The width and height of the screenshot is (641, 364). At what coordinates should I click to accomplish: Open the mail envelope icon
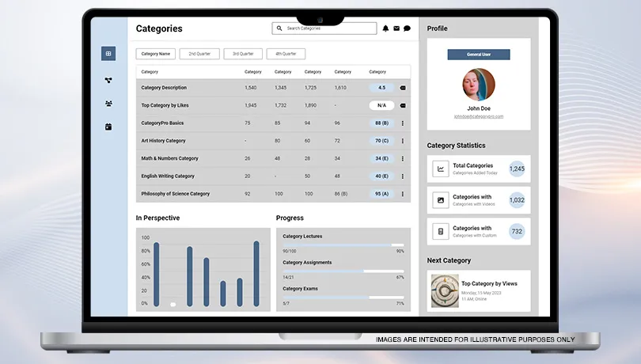pyautogui.click(x=396, y=28)
